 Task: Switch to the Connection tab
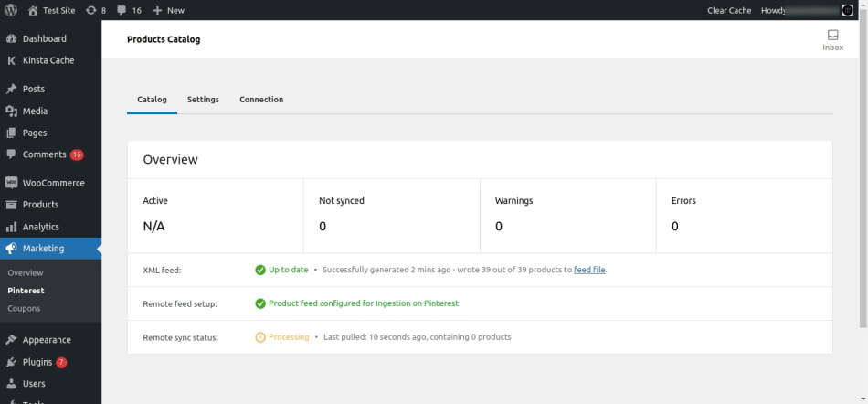(x=261, y=100)
